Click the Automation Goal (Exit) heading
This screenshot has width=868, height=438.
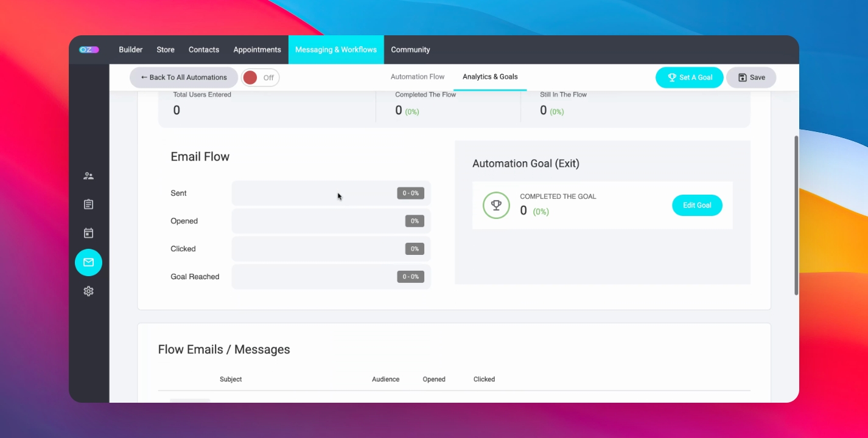(526, 164)
